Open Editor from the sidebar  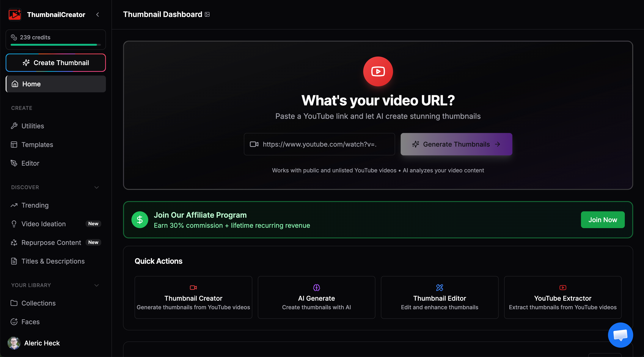click(56, 163)
